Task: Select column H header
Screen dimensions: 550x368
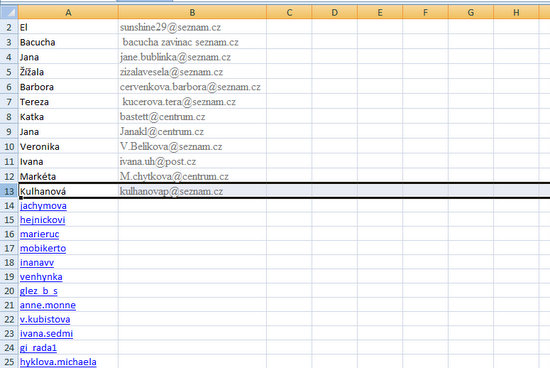Action: coord(516,12)
